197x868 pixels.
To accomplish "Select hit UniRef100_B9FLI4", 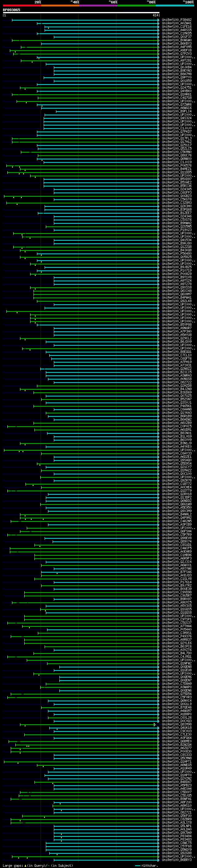I will [177, 111].
